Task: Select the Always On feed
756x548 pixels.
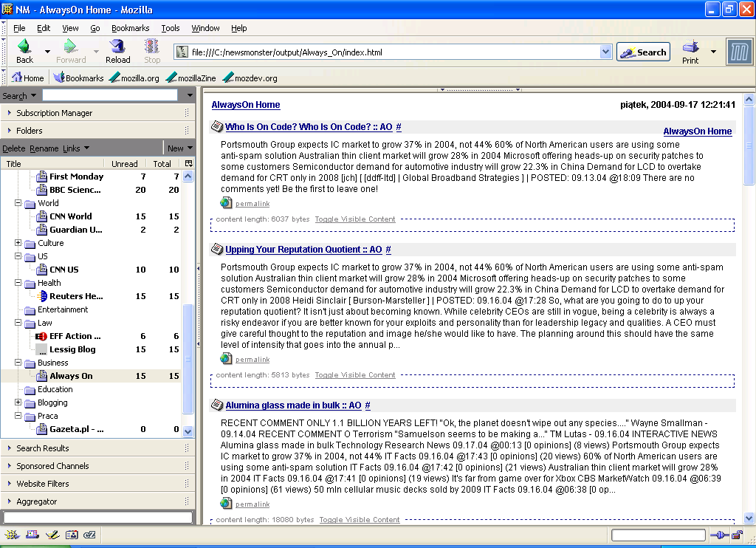Action: (92, 376)
